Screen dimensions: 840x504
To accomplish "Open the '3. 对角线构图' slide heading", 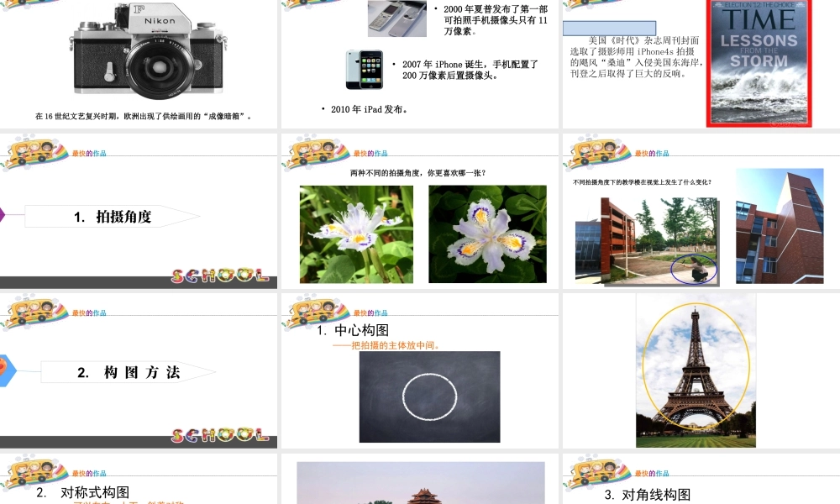I will tap(648, 495).
